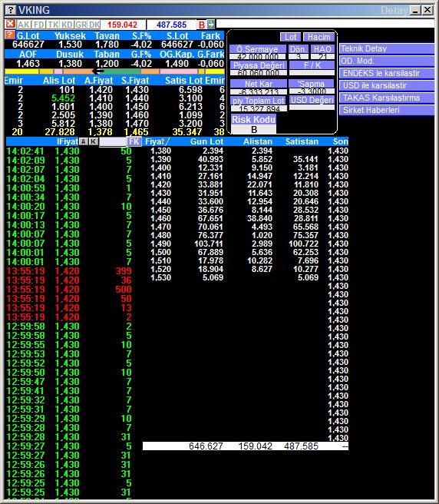Click the title bar help question icon

point(11,10)
